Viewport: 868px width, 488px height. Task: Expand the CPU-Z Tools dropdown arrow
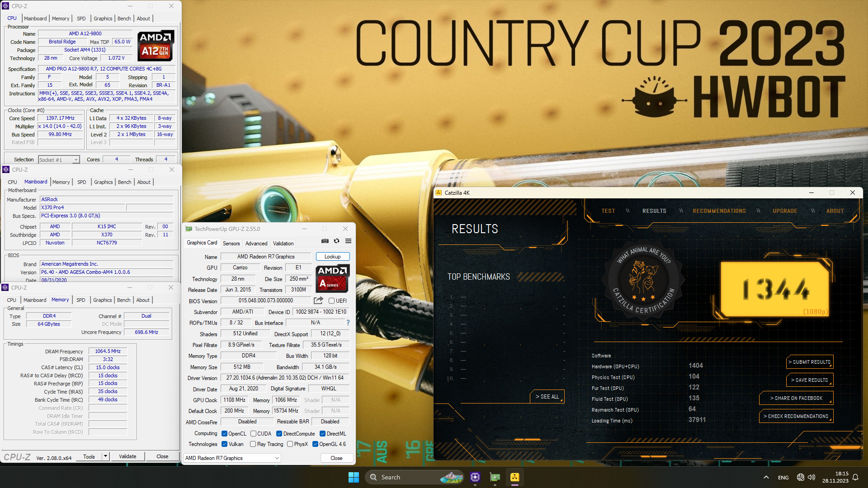105,456
